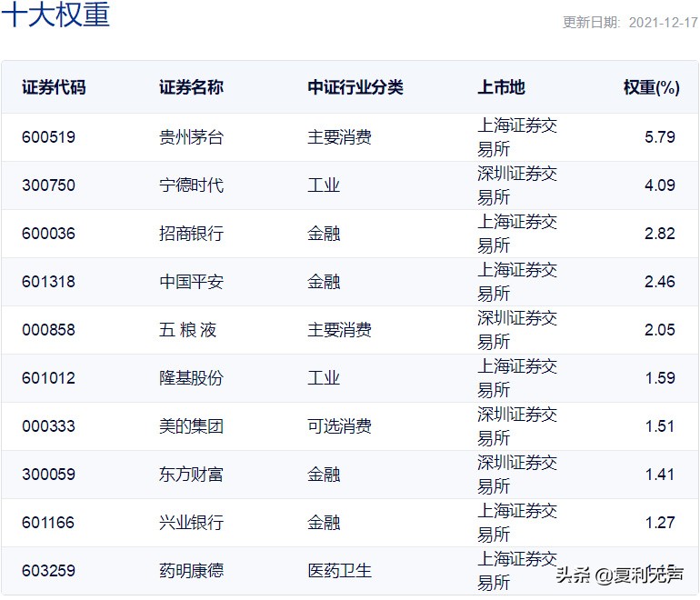Select the 上市地 column header
700x600 pixels.
pyautogui.click(x=501, y=87)
